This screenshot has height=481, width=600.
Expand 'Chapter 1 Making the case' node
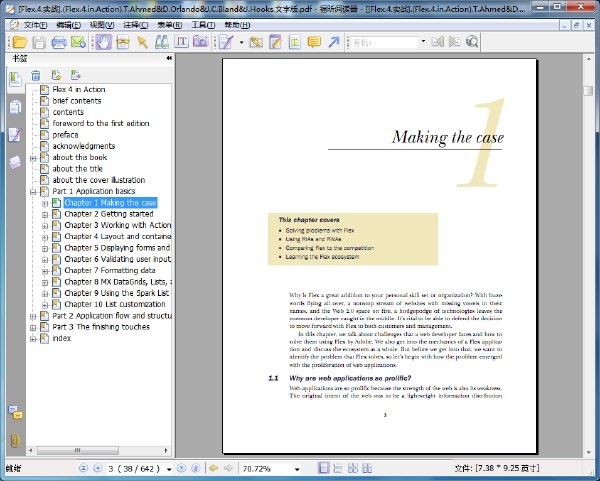[x=45, y=203]
